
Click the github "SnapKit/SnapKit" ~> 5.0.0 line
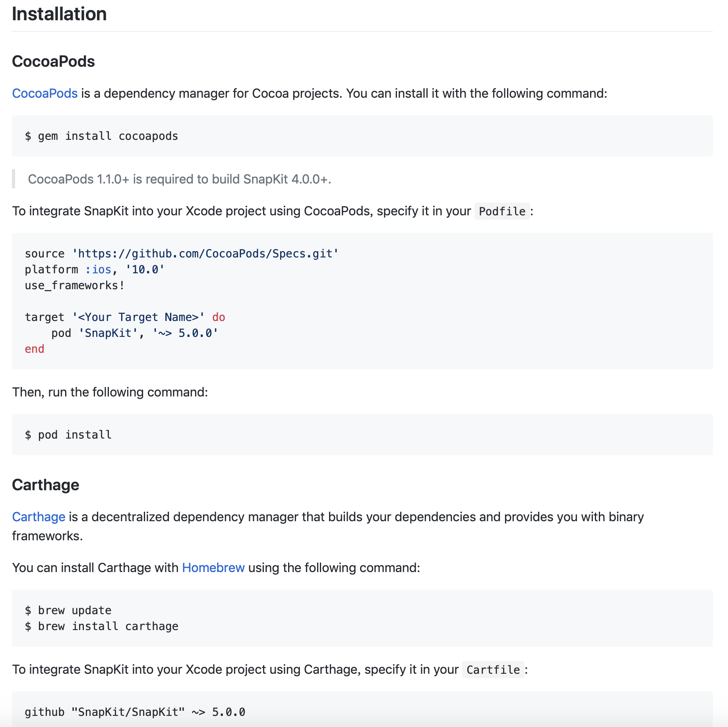pos(135,712)
